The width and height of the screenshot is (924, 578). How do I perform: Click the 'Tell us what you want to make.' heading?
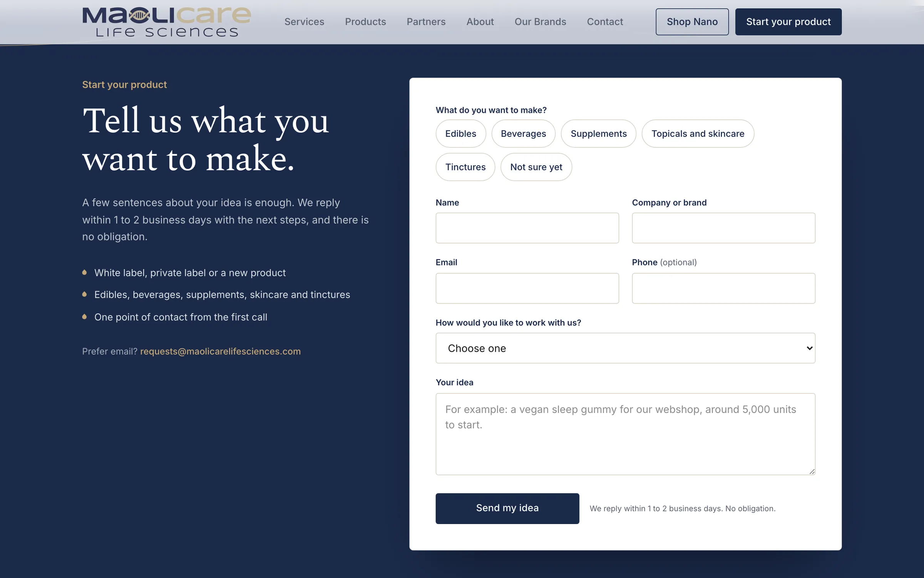[206, 139]
